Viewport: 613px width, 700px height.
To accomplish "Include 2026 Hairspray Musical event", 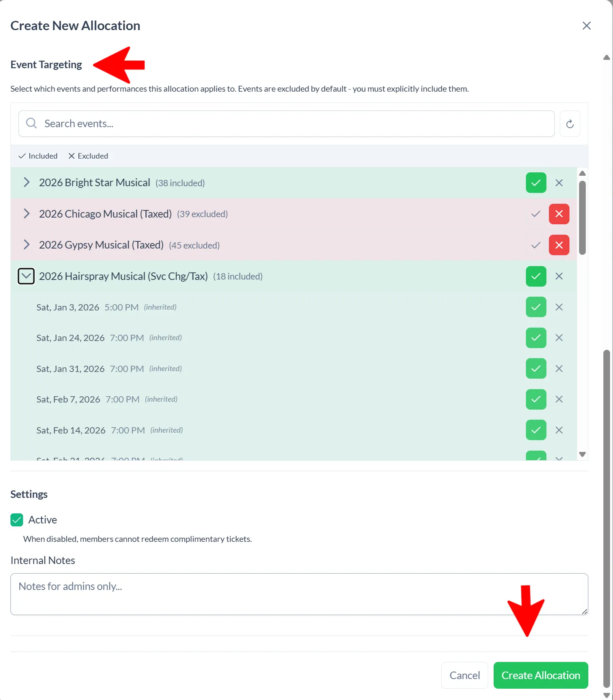I will pos(536,276).
